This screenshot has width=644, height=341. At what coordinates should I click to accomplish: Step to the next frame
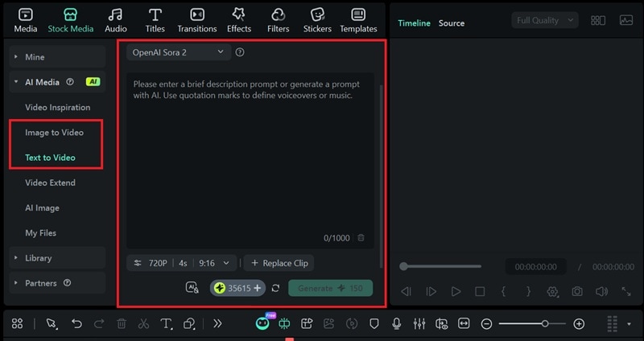431,291
